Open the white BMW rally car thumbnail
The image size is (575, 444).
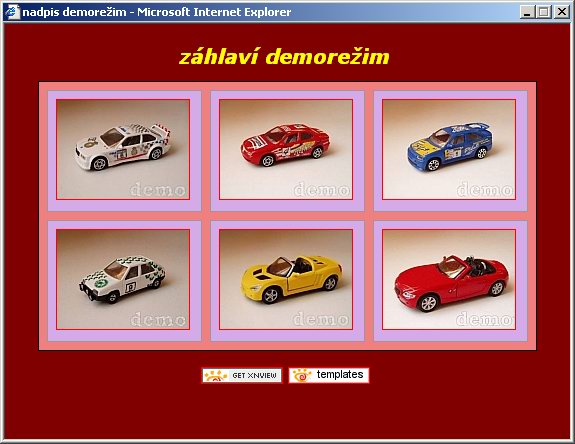pyautogui.click(x=123, y=149)
